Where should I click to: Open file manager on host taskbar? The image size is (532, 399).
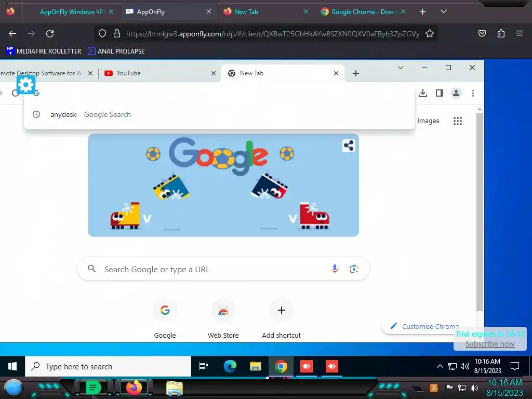click(x=175, y=388)
